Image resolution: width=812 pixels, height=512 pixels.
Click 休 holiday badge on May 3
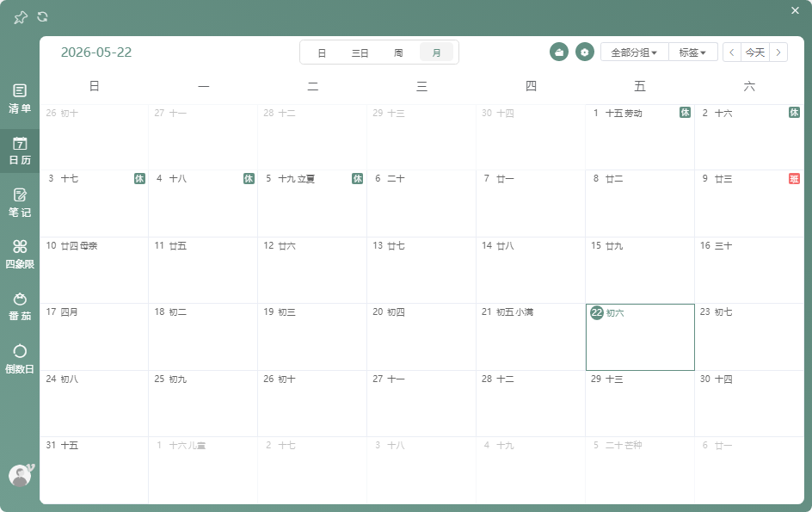139,179
